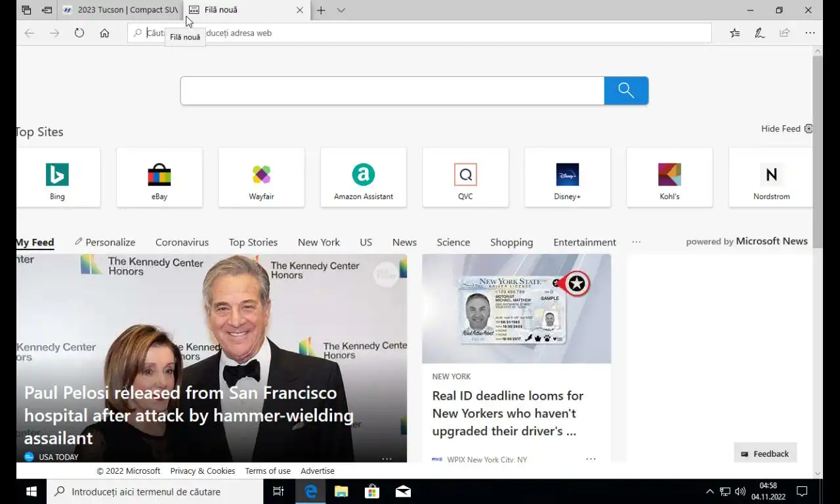The height and width of the screenshot is (504, 840).
Task: Click the taskbar search box
Action: [x=155, y=492]
